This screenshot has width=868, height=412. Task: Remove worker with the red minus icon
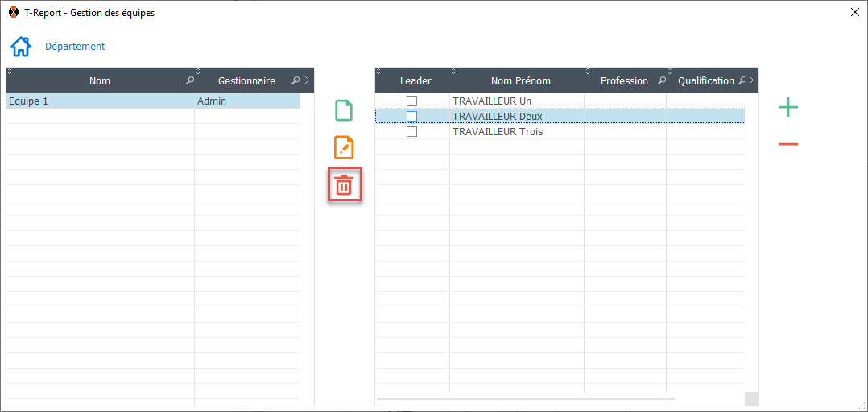point(788,144)
